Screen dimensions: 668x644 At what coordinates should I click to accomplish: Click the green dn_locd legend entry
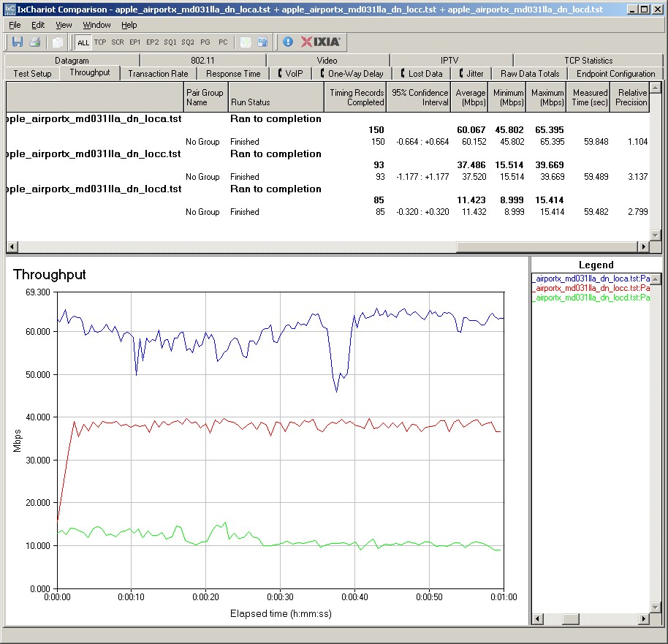pyautogui.click(x=591, y=297)
